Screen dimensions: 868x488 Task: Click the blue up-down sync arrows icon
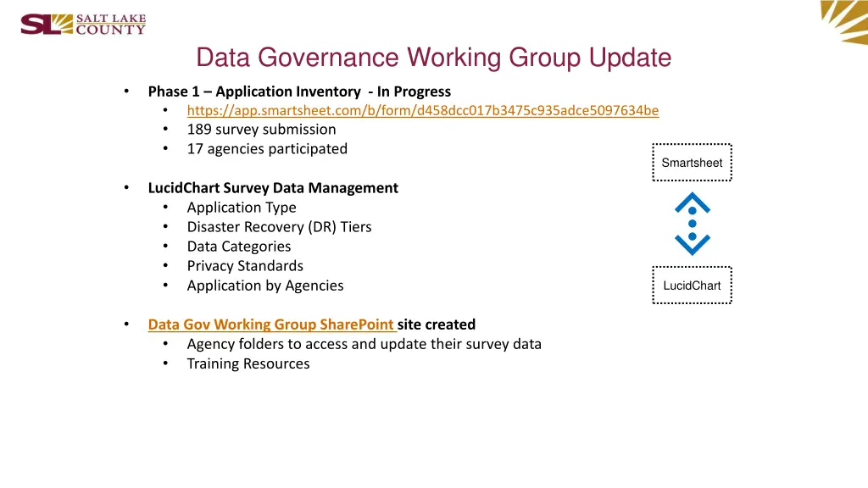pyautogui.click(x=692, y=224)
